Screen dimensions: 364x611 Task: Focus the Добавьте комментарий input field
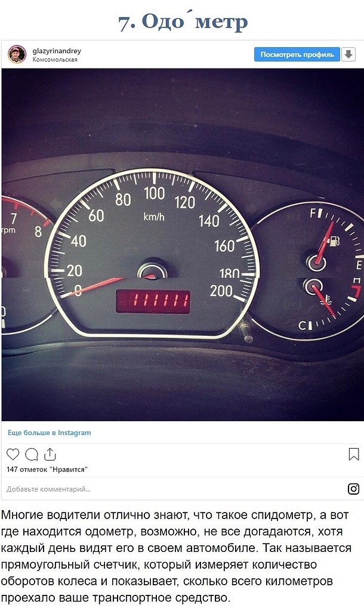(x=175, y=489)
